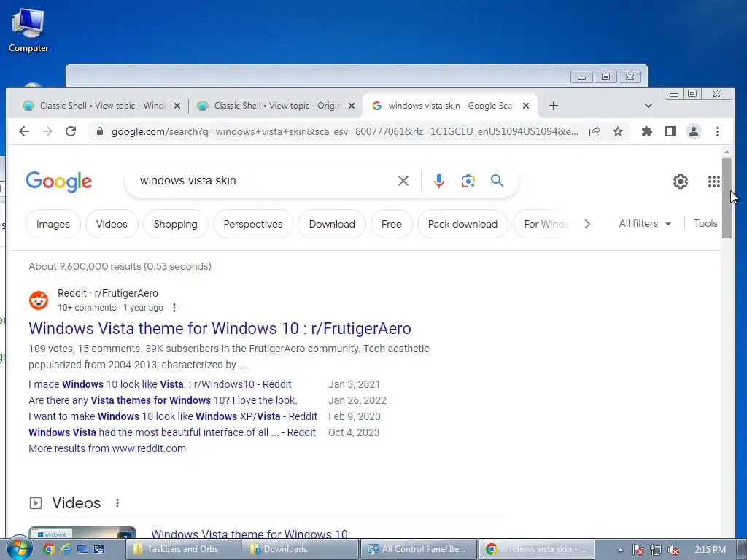Viewport: 747px width, 560px height.
Task: Open the video result titled Windows Vista theme
Action: 249,534
